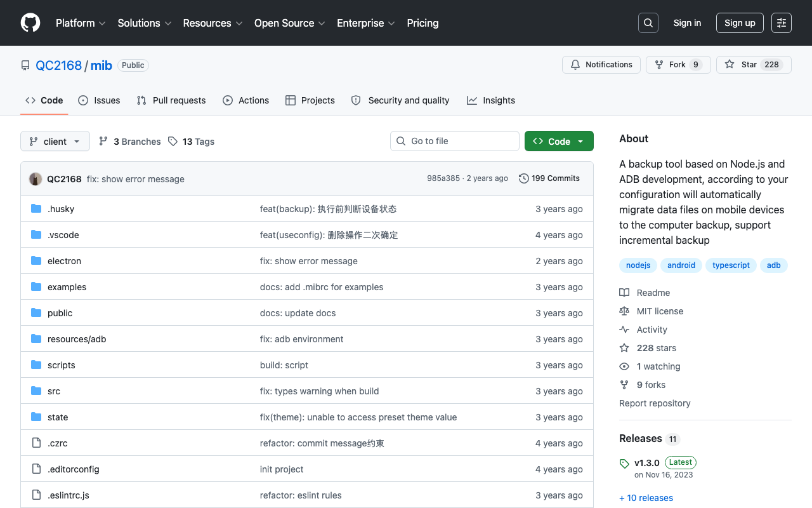Expand the Solutions menu
Screen dimensions: 812x508
tap(145, 23)
